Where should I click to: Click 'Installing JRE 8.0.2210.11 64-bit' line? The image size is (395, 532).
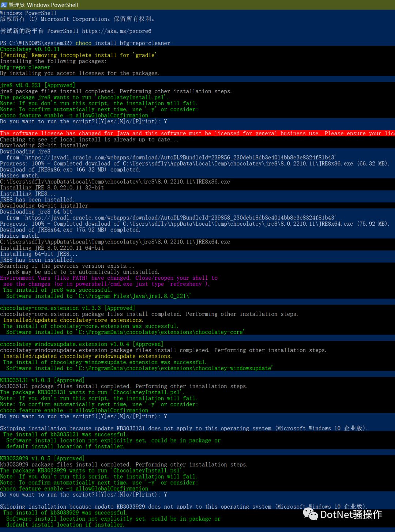(52, 248)
